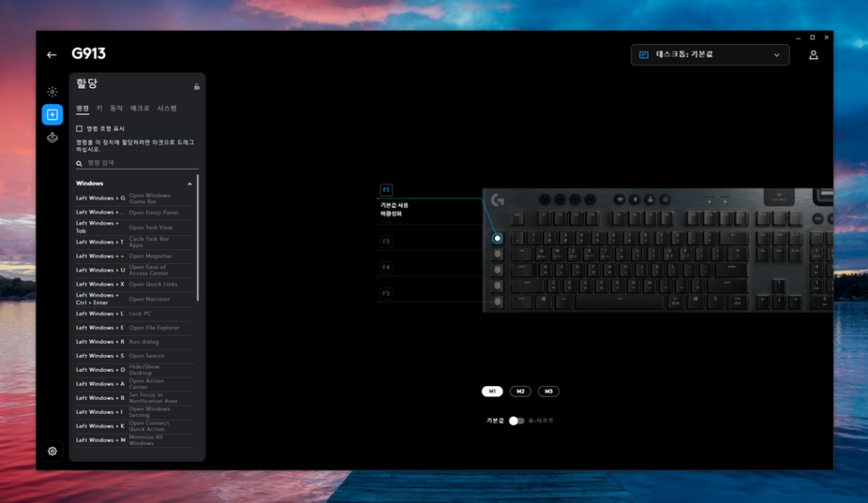
Task: Click the F5 assignment slot
Action: (385, 294)
